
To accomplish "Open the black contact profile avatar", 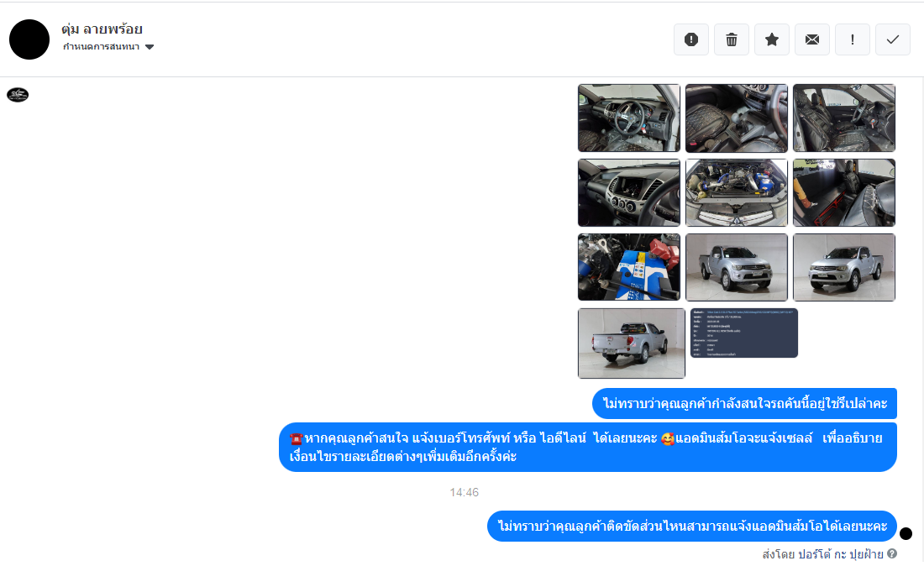I will [x=29, y=39].
